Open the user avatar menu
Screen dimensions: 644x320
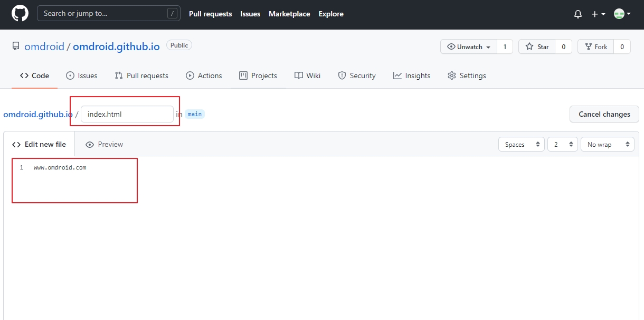click(622, 14)
